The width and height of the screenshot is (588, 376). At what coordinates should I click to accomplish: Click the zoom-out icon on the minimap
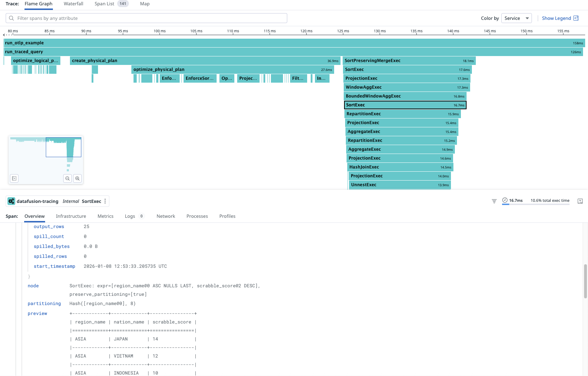pyautogui.click(x=67, y=178)
